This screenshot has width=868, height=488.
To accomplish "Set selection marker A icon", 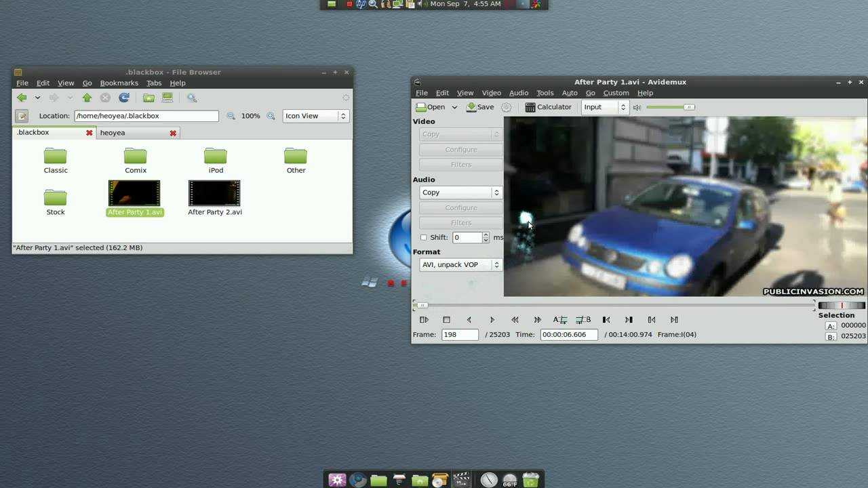I will pos(560,320).
